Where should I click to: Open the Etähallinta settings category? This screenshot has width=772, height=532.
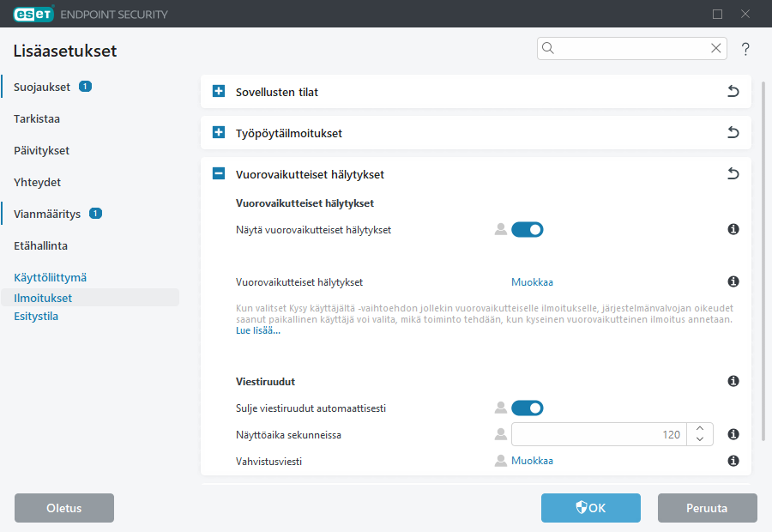pyautogui.click(x=41, y=245)
